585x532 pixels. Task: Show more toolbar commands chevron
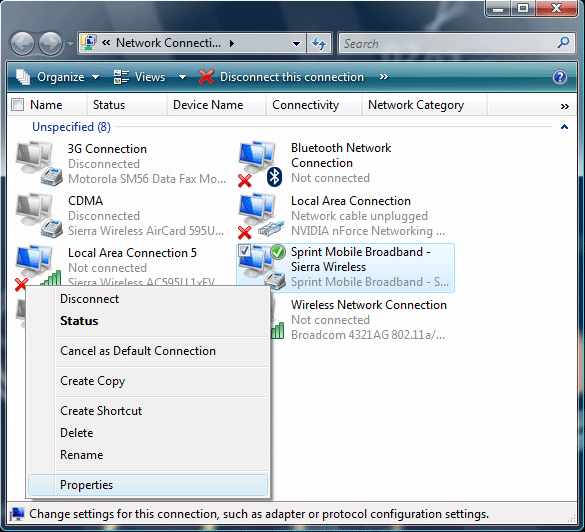click(x=384, y=77)
